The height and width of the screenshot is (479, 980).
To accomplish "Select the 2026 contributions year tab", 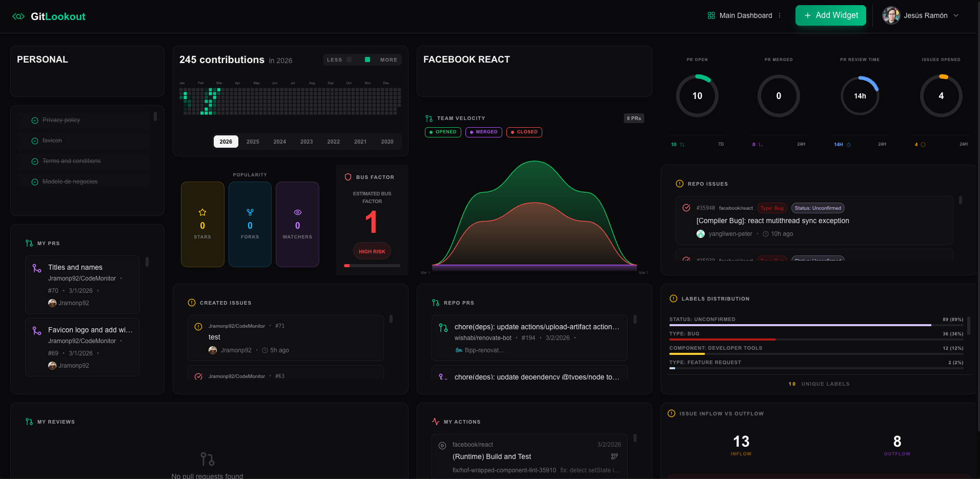I will (x=226, y=142).
